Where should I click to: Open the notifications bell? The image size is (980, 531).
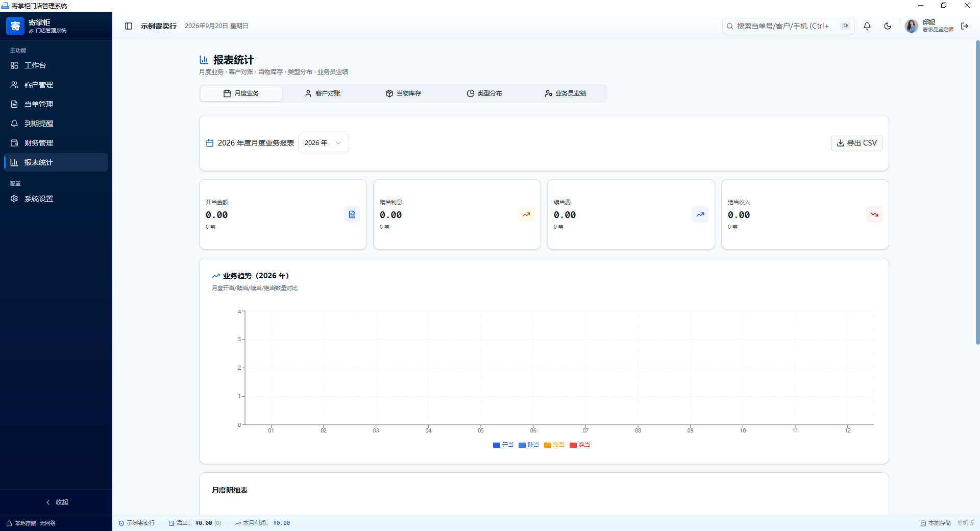(867, 26)
